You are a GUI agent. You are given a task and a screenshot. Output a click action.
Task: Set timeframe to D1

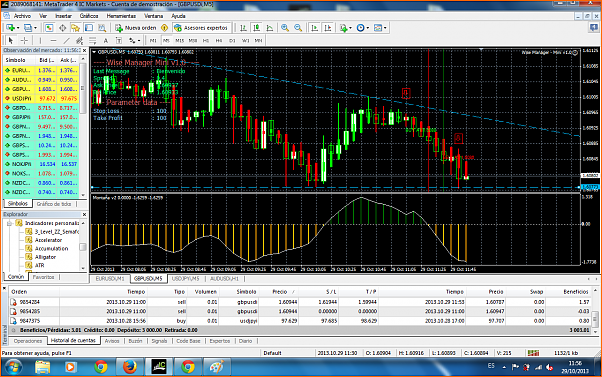pos(232,40)
